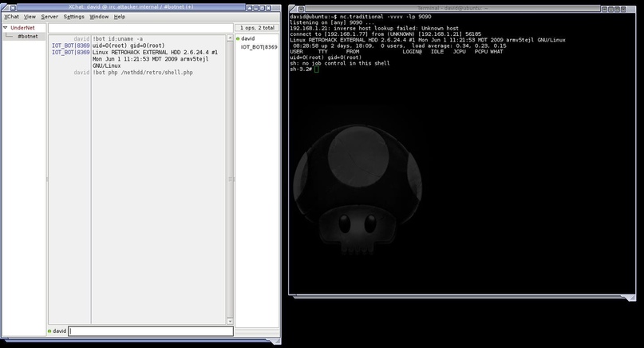644x348 pixels.
Task: Open the Help menu in XChat
Action: [x=120, y=17]
